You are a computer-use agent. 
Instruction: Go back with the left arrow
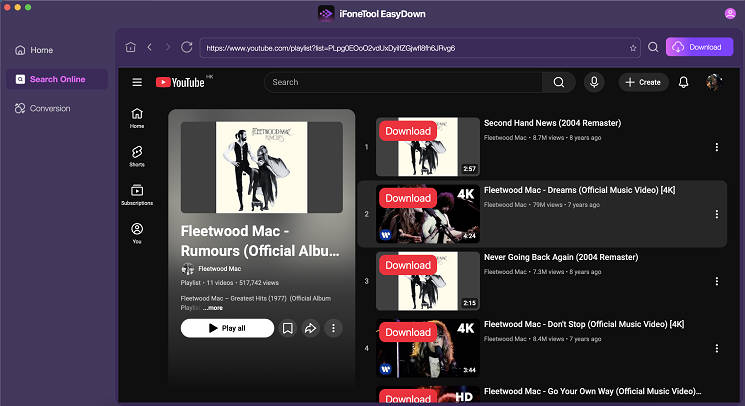[x=149, y=47]
